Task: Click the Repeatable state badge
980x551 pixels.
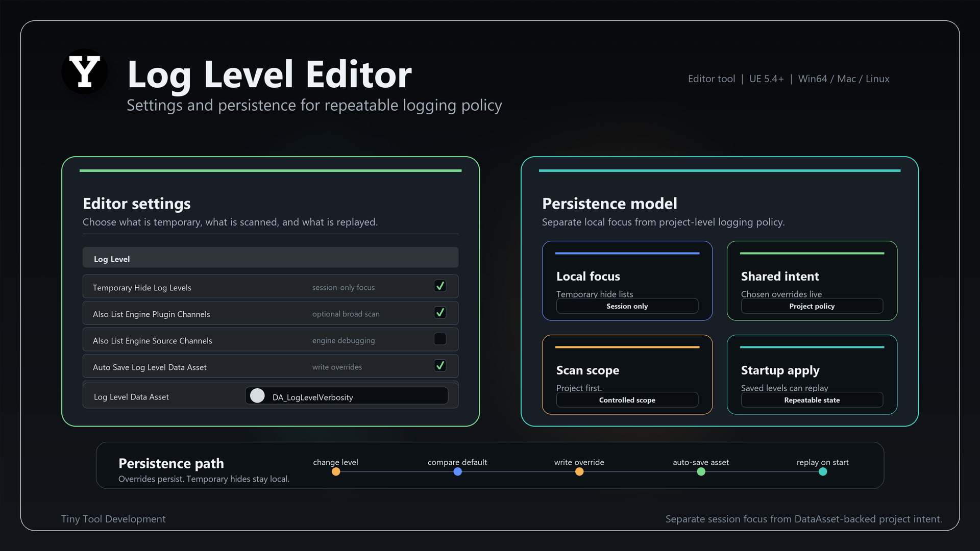Action: [812, 400]
